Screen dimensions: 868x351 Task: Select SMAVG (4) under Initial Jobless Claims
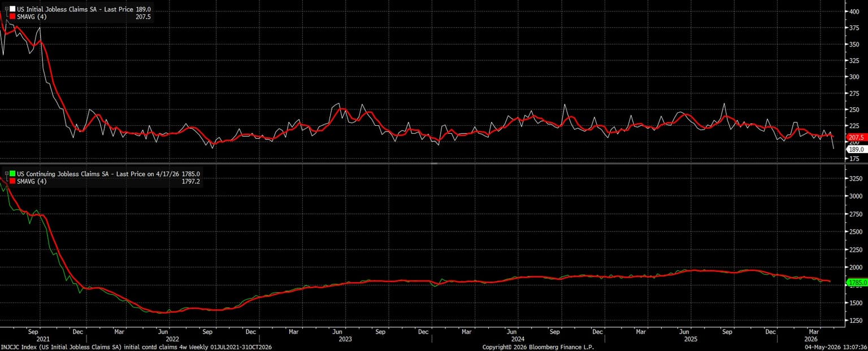pos(33,17)
